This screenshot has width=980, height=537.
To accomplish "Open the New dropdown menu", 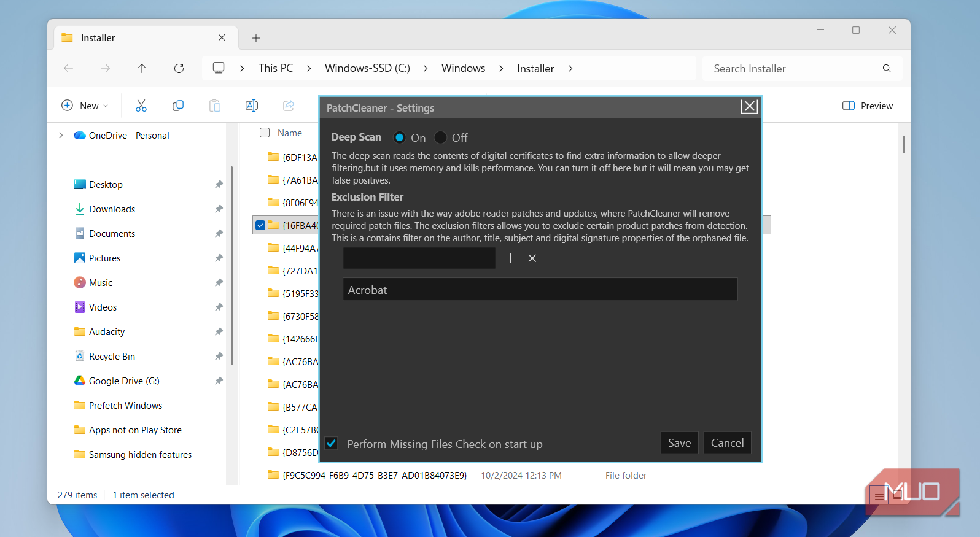I will coord(85,106).
